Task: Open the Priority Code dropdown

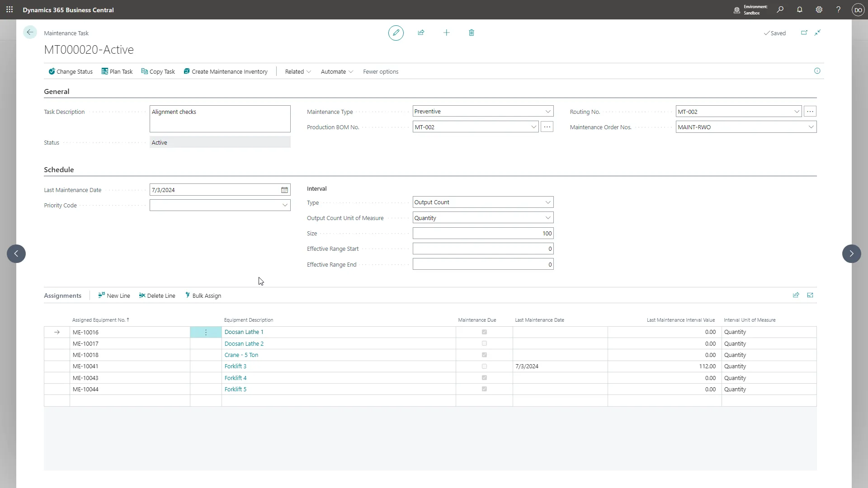Action: [285, 205]
